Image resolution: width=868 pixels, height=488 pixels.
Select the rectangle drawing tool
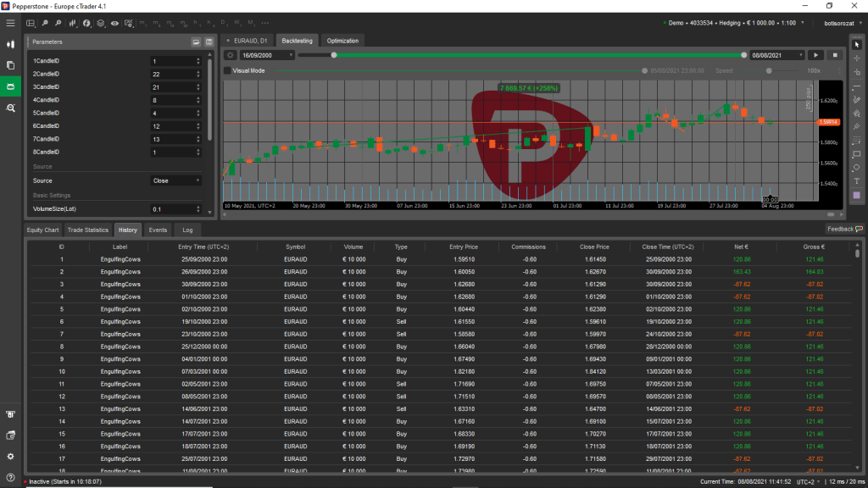point(857,153)
